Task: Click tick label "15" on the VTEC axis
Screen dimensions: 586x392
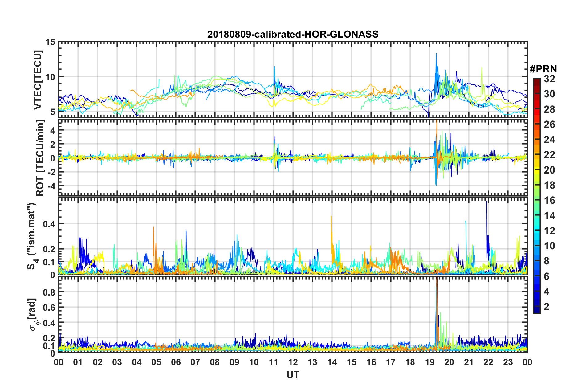Action: [x=50, y=42]
